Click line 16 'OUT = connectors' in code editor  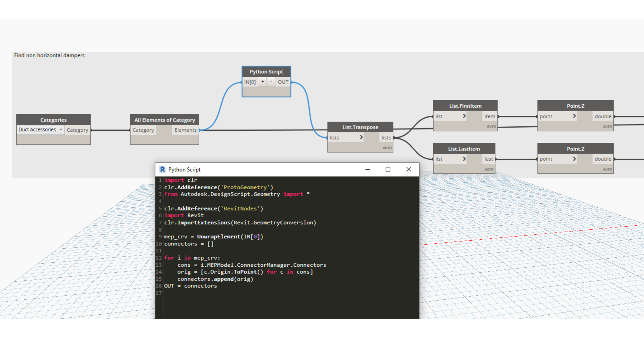click(x=191, y=286)
